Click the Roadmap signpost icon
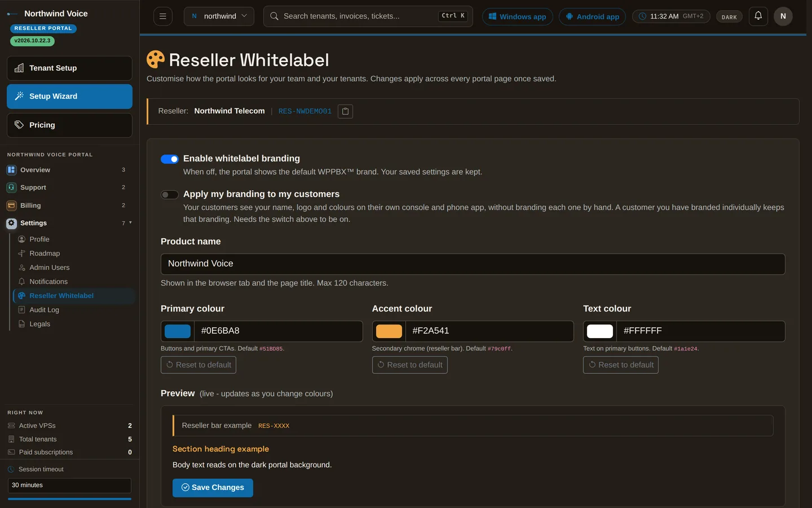The width and height of the screenshot is (812, 508). tap(21, 253)
